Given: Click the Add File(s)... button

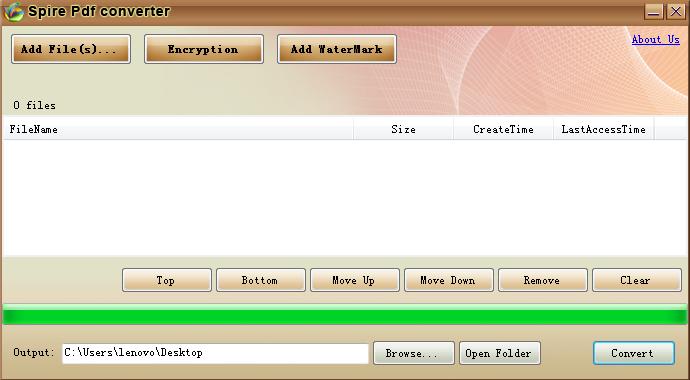Looking at the screenshot, I should coord(71,49).
